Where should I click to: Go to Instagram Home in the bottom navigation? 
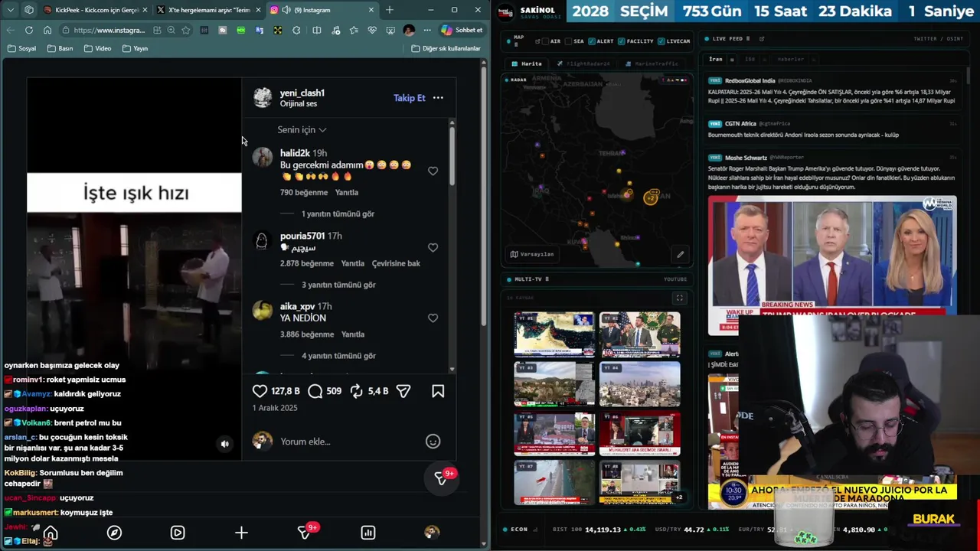(x=51, y=533)
